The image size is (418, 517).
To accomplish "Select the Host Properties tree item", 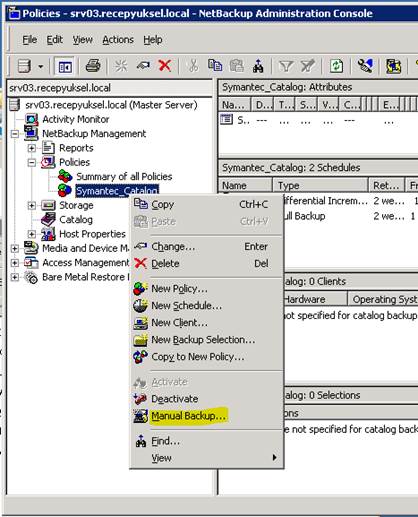I will point(92,234).
